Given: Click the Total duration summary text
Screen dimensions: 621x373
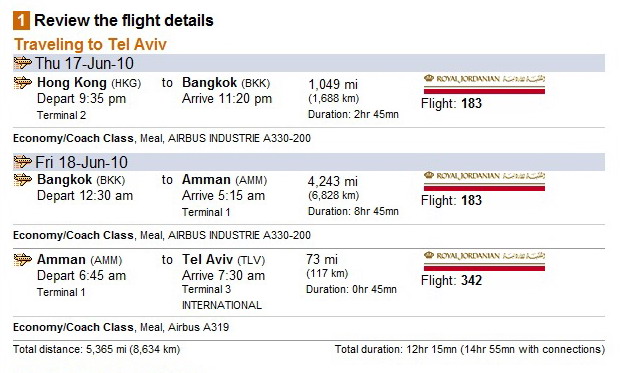Looking at the screenshot, I should [470, 349].
